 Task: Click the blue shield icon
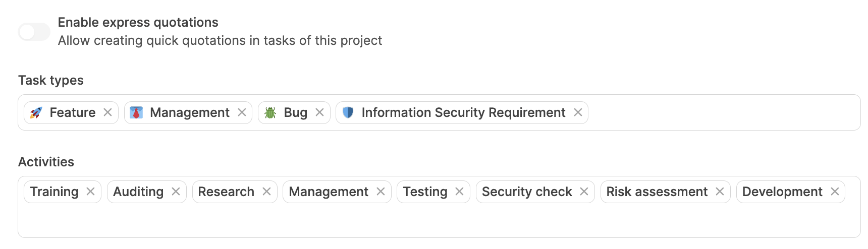(348, 112)
